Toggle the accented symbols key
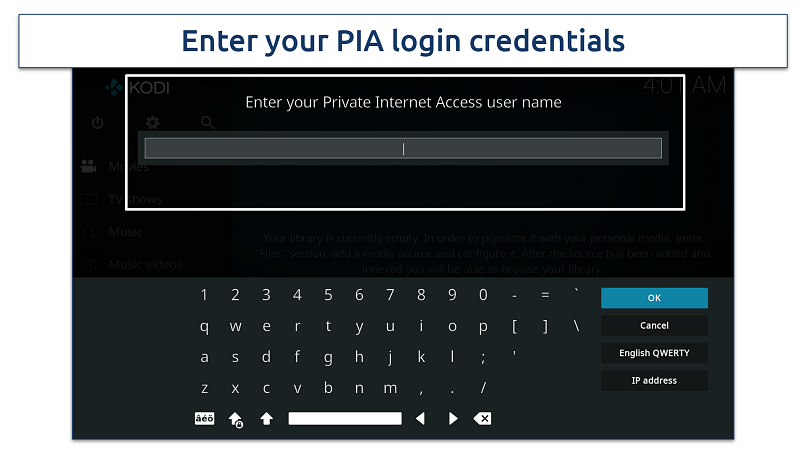The height and width of the screenshot is (453, 806). pos(204,418)
